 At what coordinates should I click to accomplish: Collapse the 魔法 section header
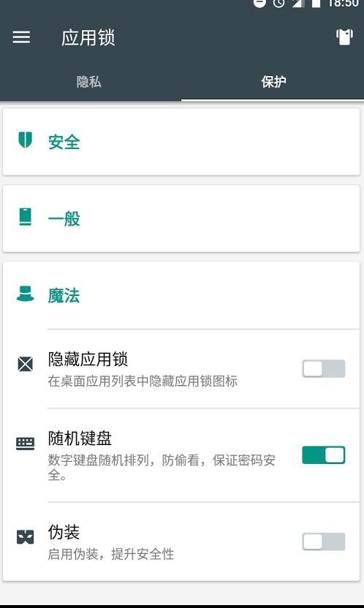coord(181,295)
